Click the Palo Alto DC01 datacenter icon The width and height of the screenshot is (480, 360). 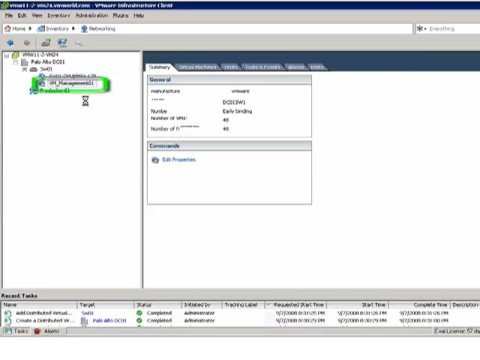25,62
